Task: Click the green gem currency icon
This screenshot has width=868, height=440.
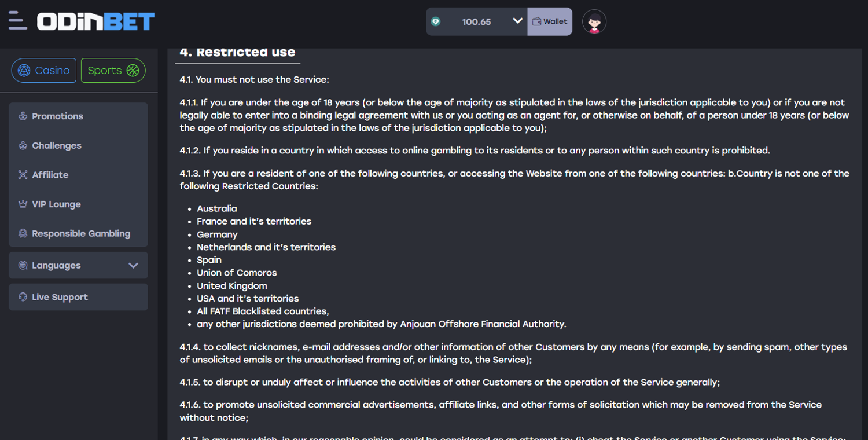Action: [436, 21]
